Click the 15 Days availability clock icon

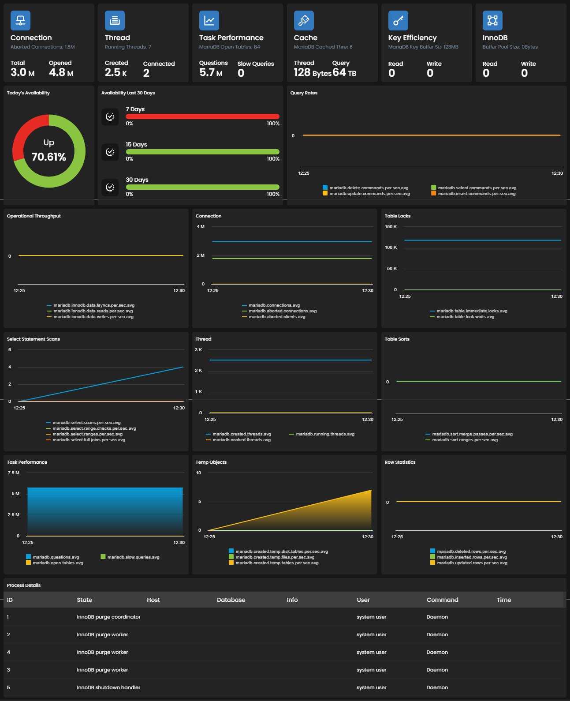click(110, 152)
